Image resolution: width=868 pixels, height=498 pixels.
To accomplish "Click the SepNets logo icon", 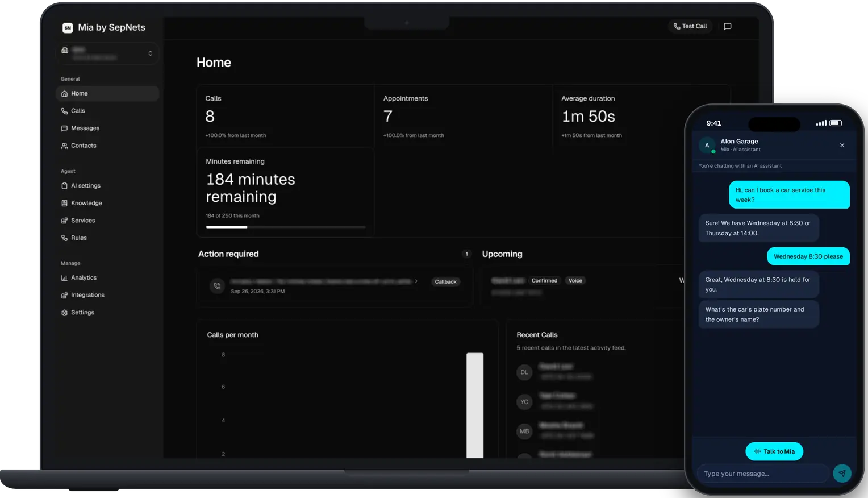I will coord(68,28).
